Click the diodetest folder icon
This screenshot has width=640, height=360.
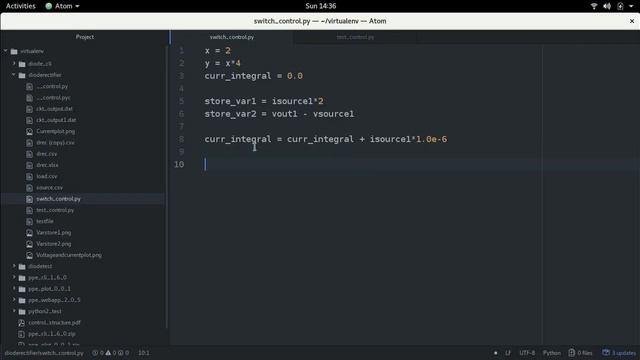tap(22, 267)
